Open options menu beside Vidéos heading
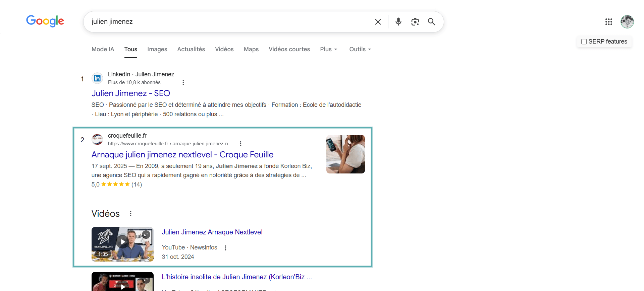644x291 pixels. (130, 213)
